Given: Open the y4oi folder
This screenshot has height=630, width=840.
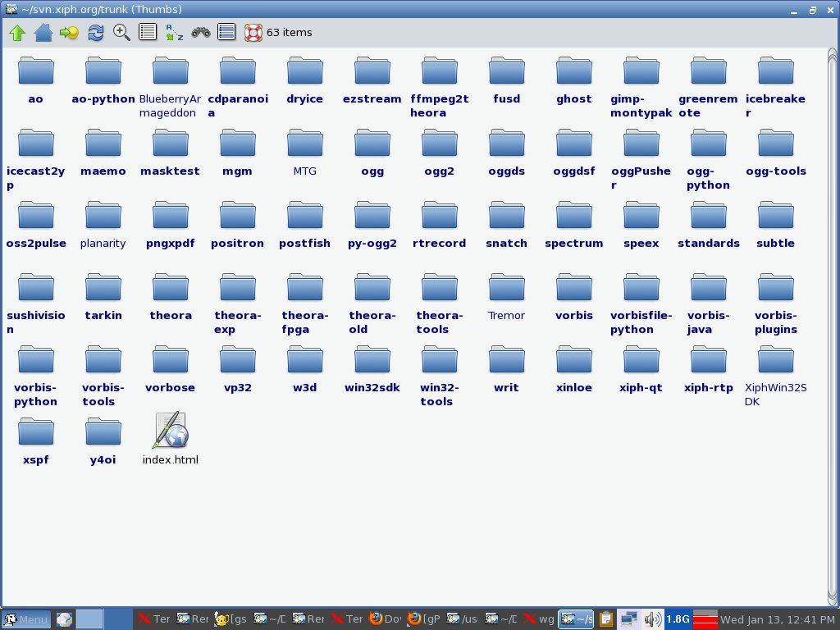Looking at the screenshot, I should (x=103, y=441).
